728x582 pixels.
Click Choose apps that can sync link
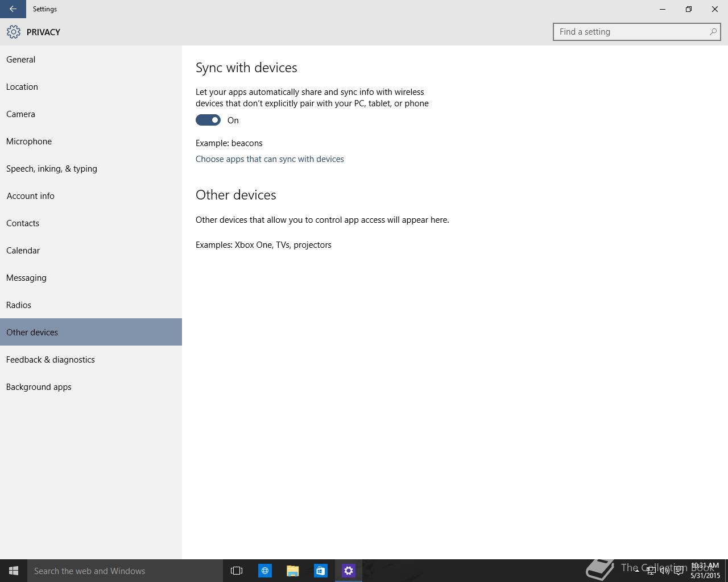pos(270,159)
